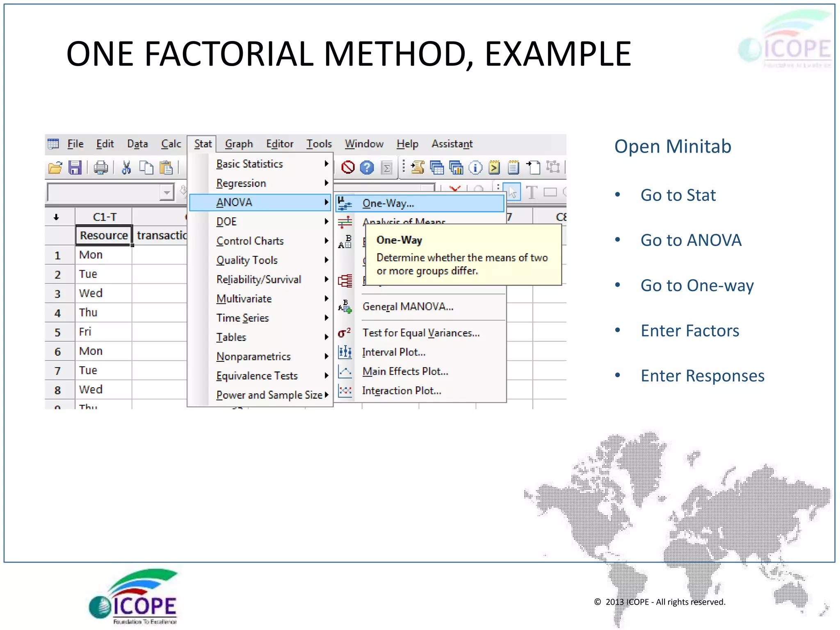Open the ReportPad notepad icon
The image size is (840, 630).
coord(514,167)
